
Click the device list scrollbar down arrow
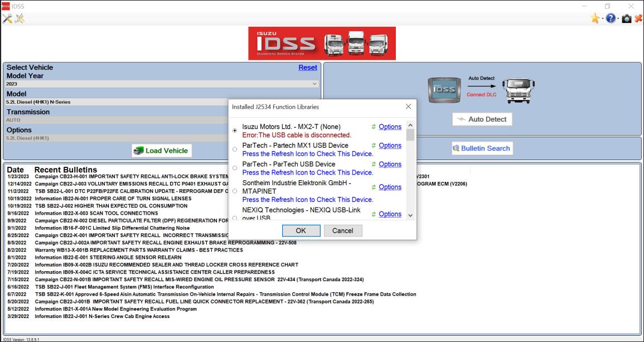click(410, 215)
